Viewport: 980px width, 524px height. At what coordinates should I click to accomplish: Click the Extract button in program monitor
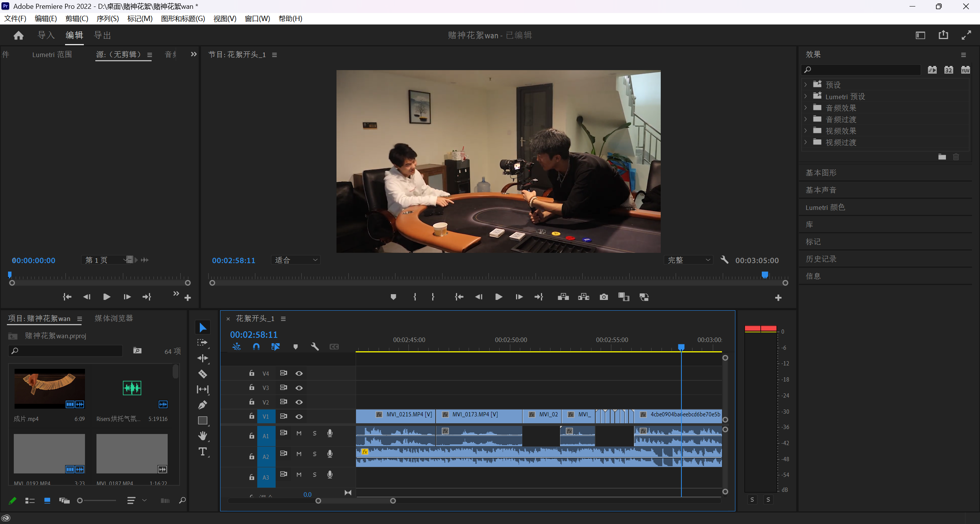pyautogui.click(x=583, y=297)
